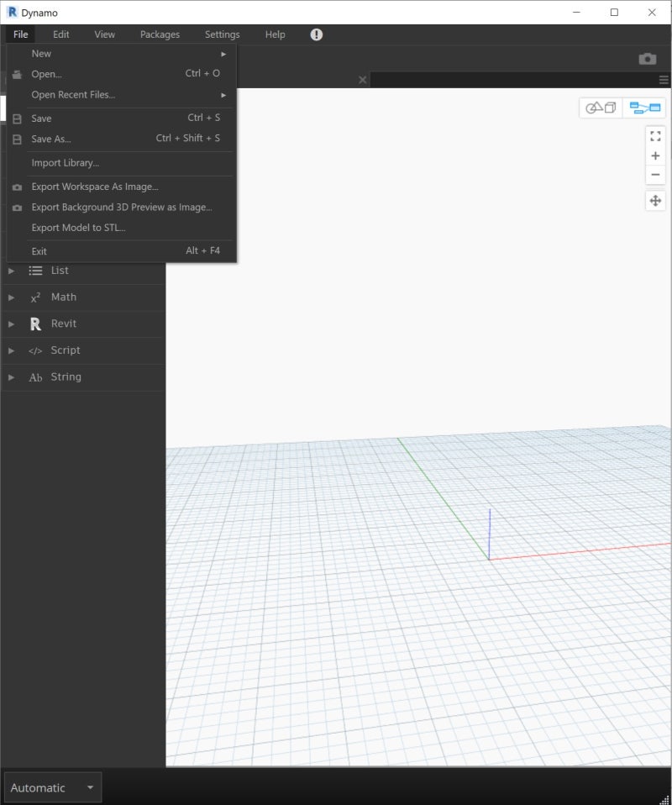Click the String Ab category icon
The width and height of the screenshot is (672, 805).
pos(35,376)
